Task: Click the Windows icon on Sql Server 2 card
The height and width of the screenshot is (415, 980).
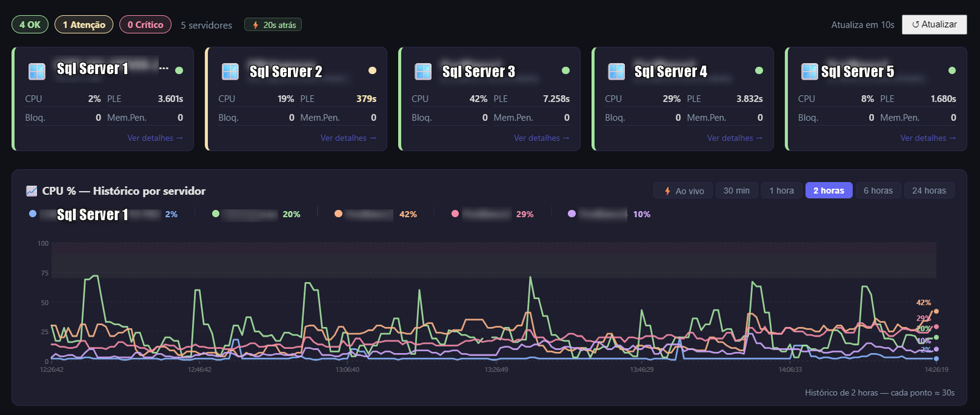Action: [230, 72]
